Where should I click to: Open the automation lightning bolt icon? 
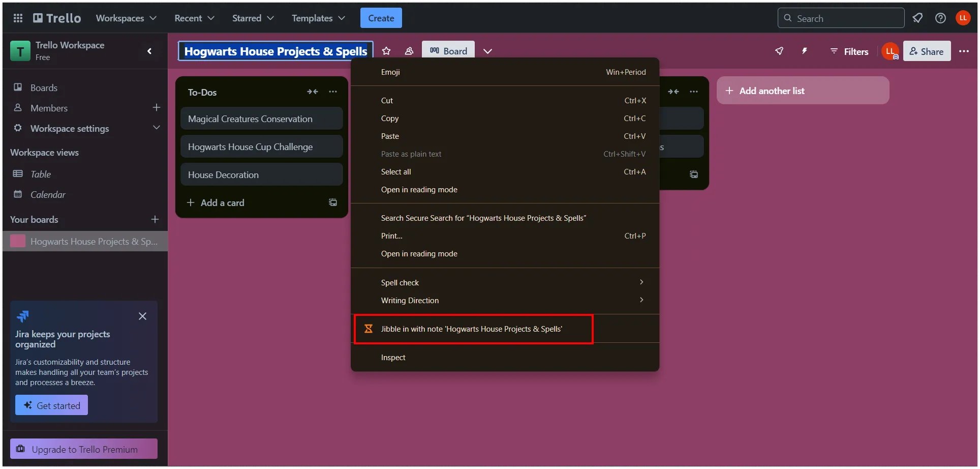[x=805, y=51]
